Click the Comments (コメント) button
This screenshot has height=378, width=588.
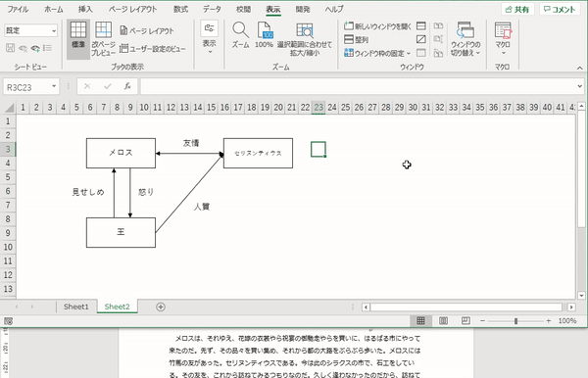[x=560, y=10]
